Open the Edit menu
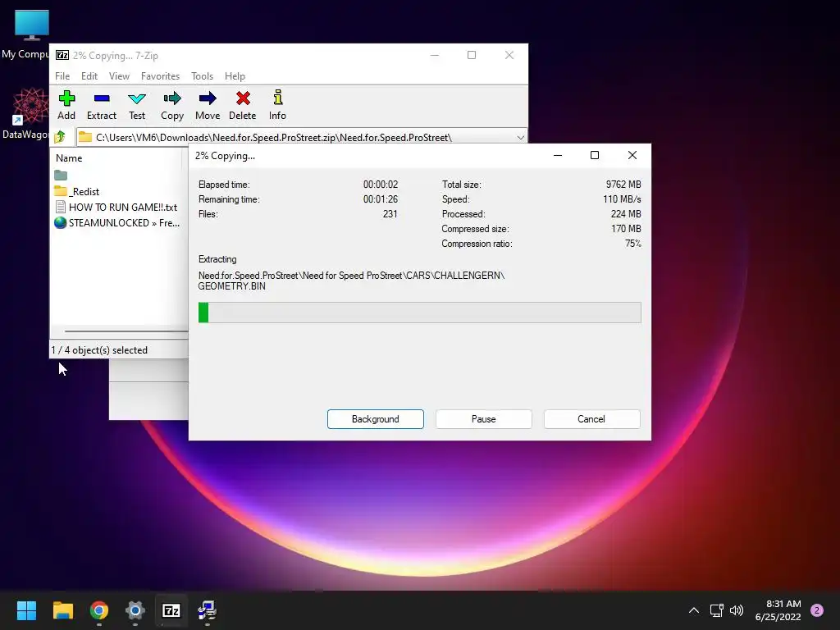 point(89,76)
